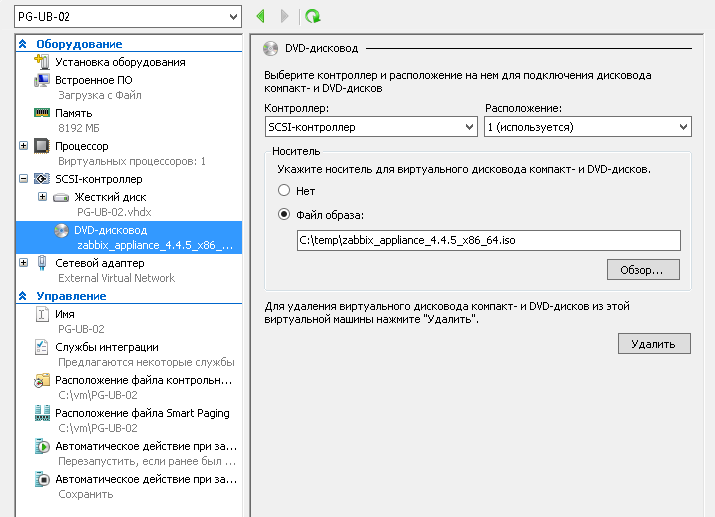Screen dimensions: 715x517
Task: Collapse the Оборудование section chevron
Action: pyautogui.click(x=23, y=44)
